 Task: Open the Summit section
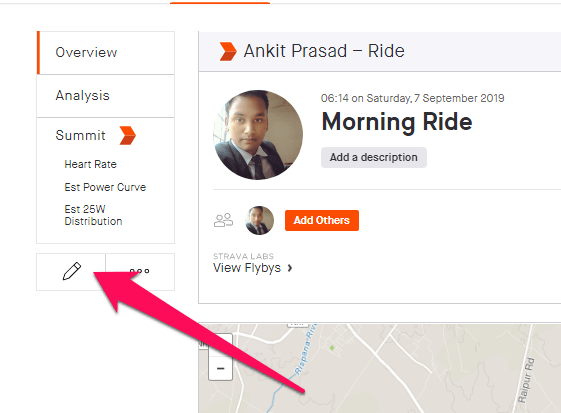pos(81,135)
